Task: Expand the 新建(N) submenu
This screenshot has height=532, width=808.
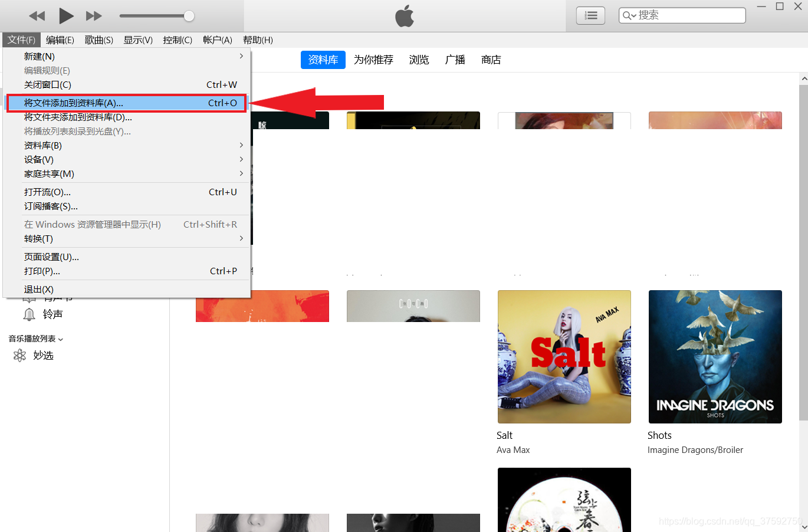Action: [127, 56]
